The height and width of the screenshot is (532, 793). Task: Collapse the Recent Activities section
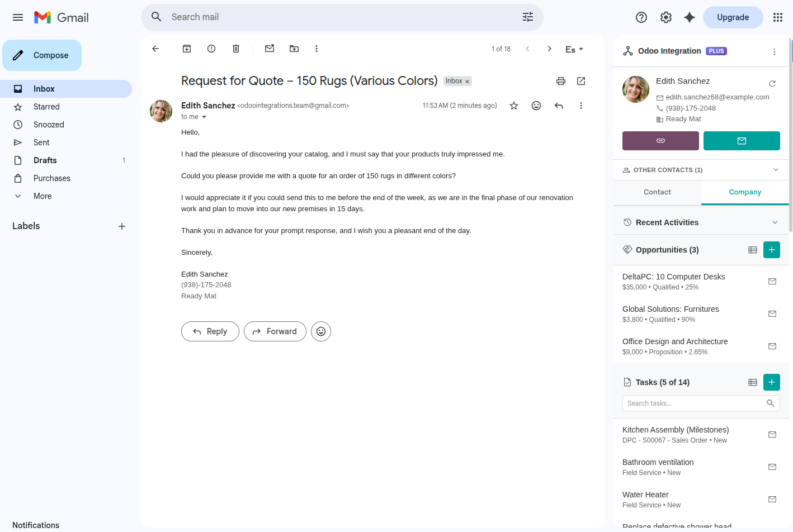click(775, 222)
